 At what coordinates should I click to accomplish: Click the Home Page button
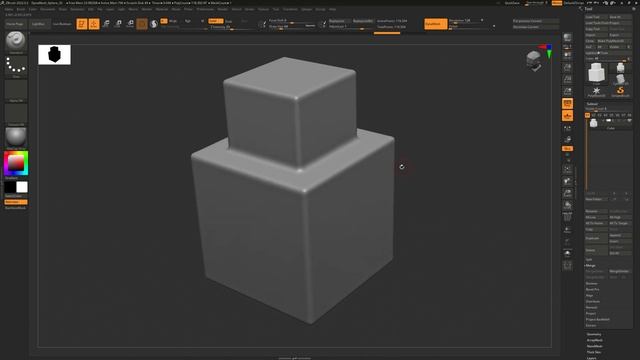[15, 24]
